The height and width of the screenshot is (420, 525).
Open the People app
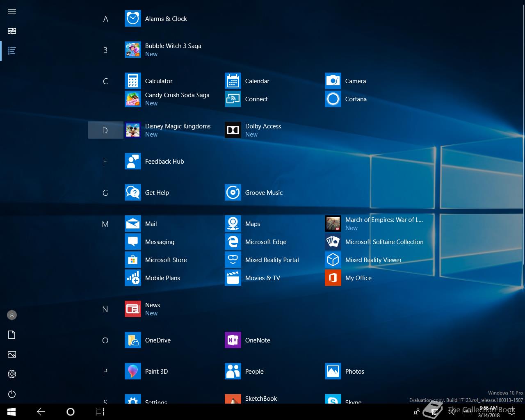point(273,372)
